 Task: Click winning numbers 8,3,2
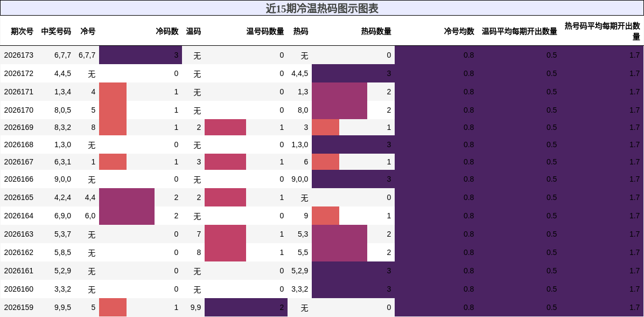point(63,127)
